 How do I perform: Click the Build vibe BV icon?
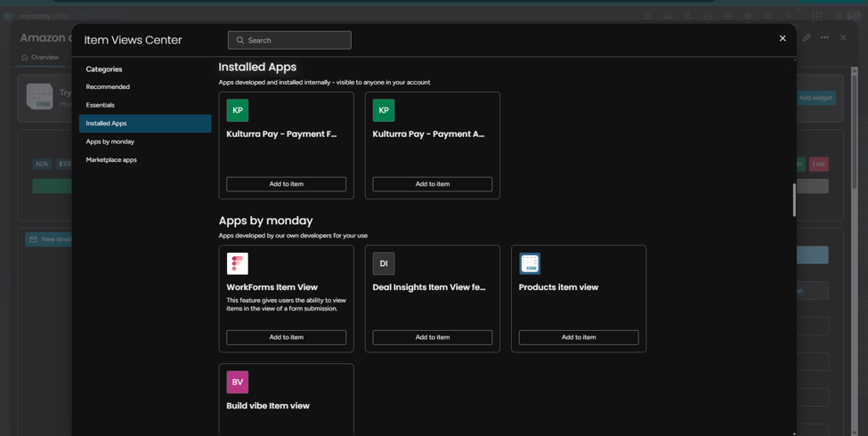point(238,382)
